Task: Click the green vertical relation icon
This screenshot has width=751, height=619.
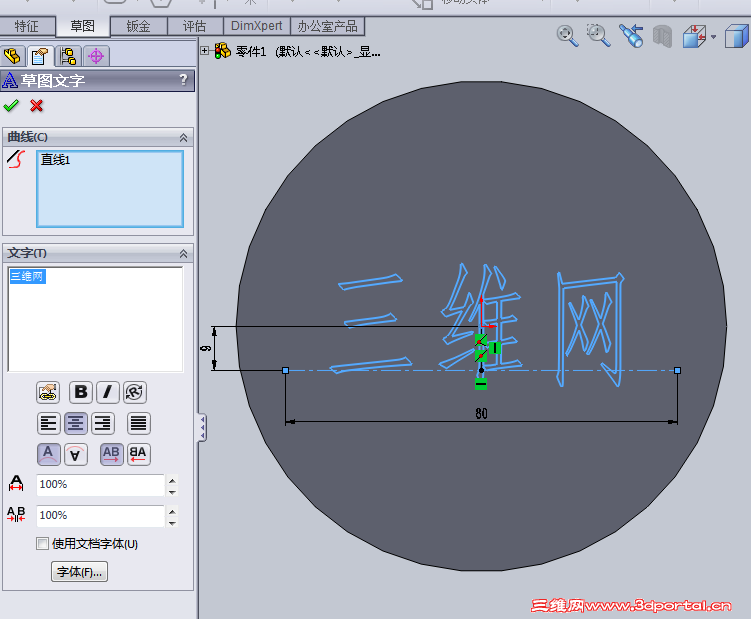Action: click(x=495, y=348)
